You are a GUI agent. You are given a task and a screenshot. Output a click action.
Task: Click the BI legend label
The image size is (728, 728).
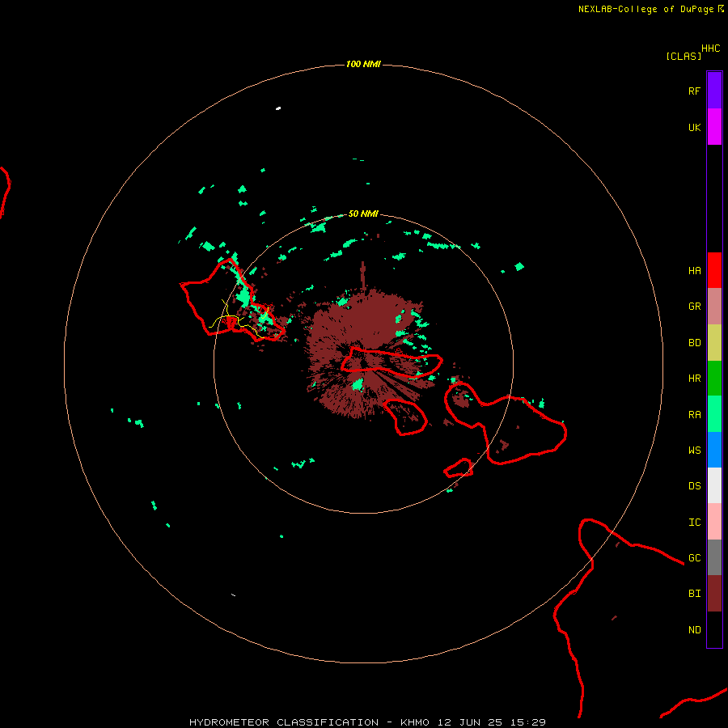tap(695, 594)
